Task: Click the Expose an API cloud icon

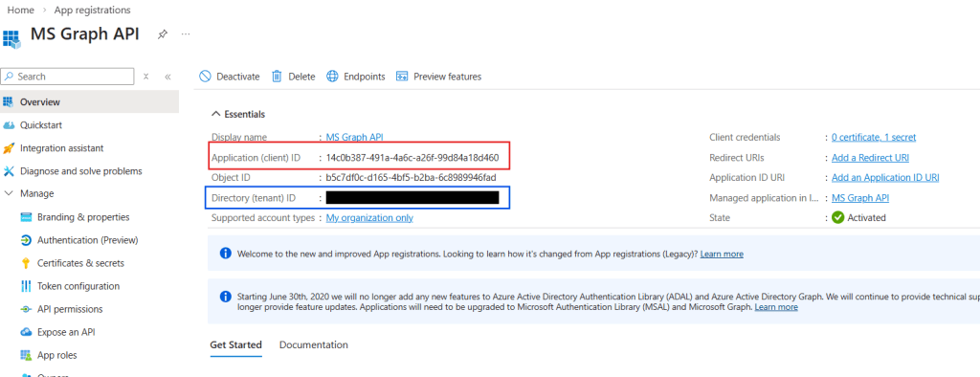Action: click(26, 332)
